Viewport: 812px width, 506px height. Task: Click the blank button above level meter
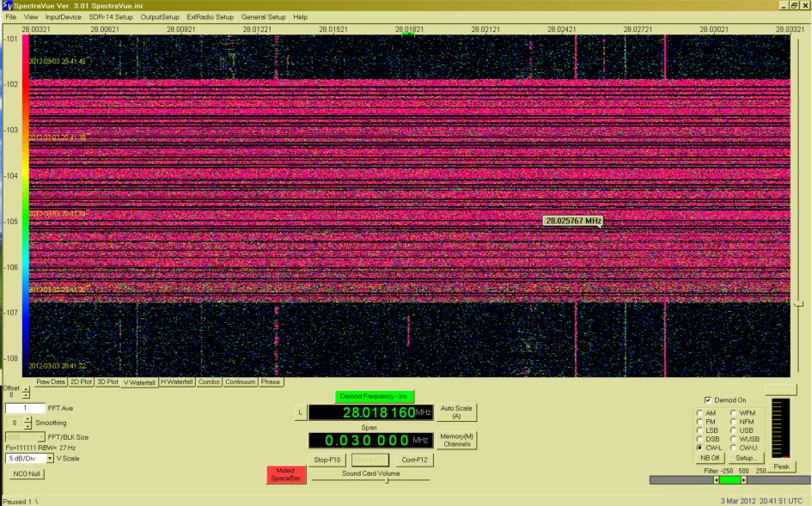pyautogui.click(x=781, y=389)
